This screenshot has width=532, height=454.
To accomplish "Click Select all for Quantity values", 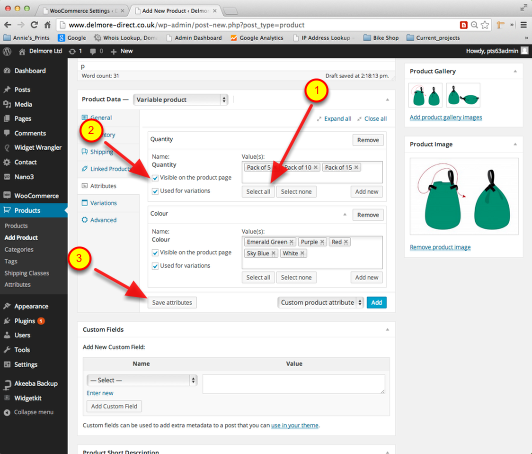I will point(258,191).
